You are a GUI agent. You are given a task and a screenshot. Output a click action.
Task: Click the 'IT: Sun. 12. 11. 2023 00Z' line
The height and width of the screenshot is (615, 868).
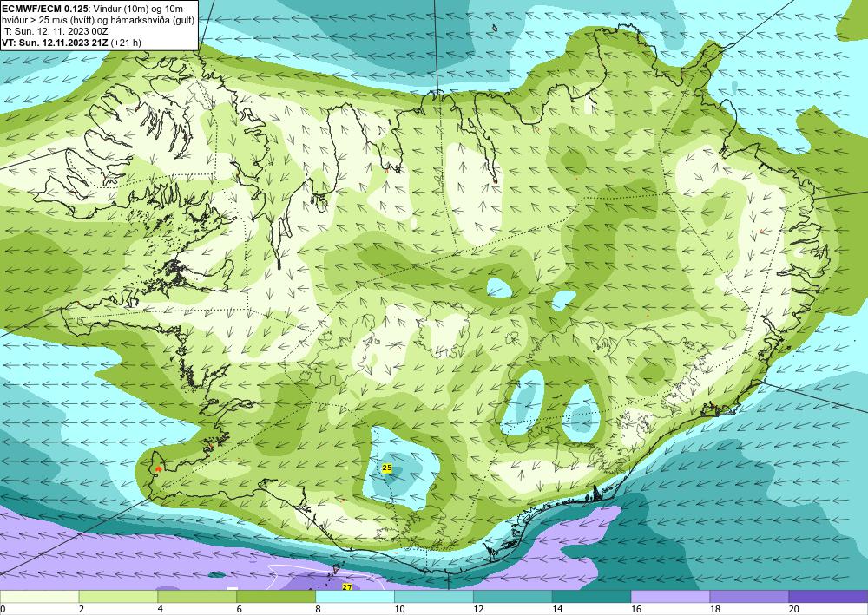(x=55, y=31)
